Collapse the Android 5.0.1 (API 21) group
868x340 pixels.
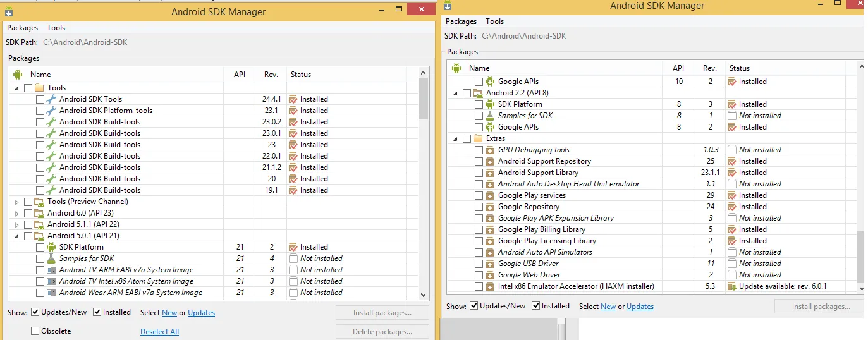tap(17, 236)
